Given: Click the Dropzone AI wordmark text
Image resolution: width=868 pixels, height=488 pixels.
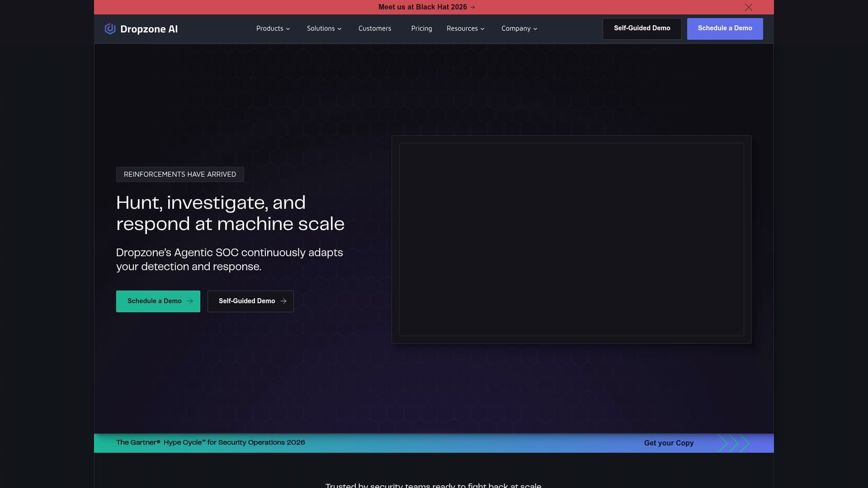Looking at the screenshot, I should tap(149, 29).
